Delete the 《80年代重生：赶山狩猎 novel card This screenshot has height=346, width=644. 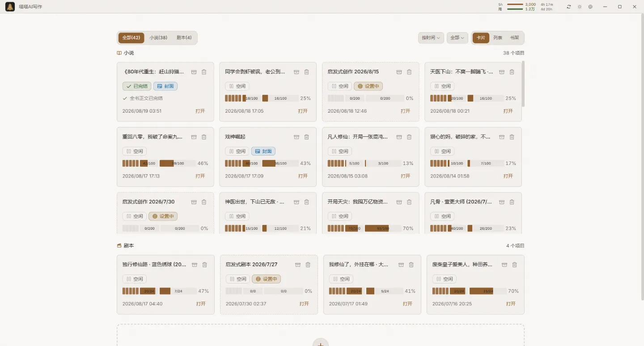click(x=204, y=72)
